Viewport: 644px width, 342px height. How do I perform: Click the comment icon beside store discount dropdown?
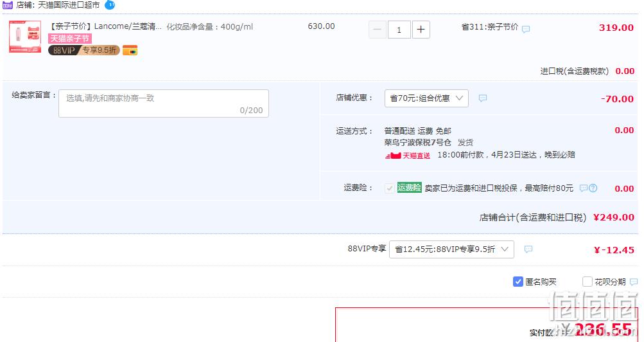[x=483, y=98]
